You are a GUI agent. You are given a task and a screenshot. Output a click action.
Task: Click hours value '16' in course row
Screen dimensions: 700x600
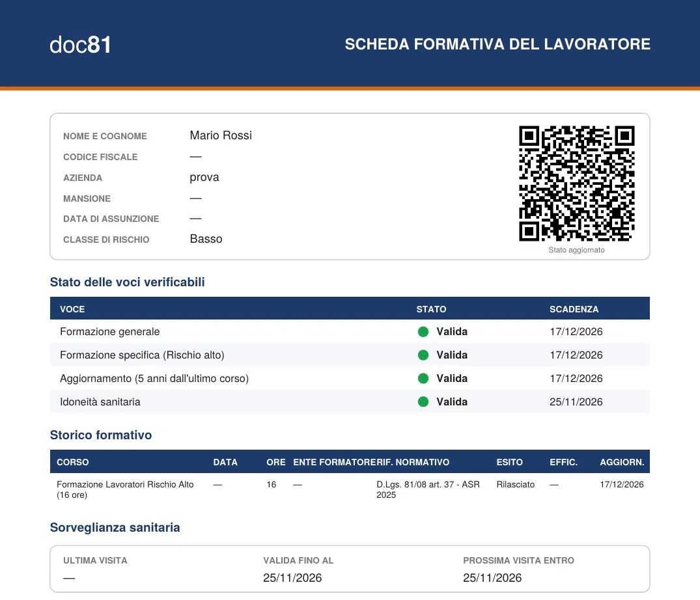coord(272,484)
